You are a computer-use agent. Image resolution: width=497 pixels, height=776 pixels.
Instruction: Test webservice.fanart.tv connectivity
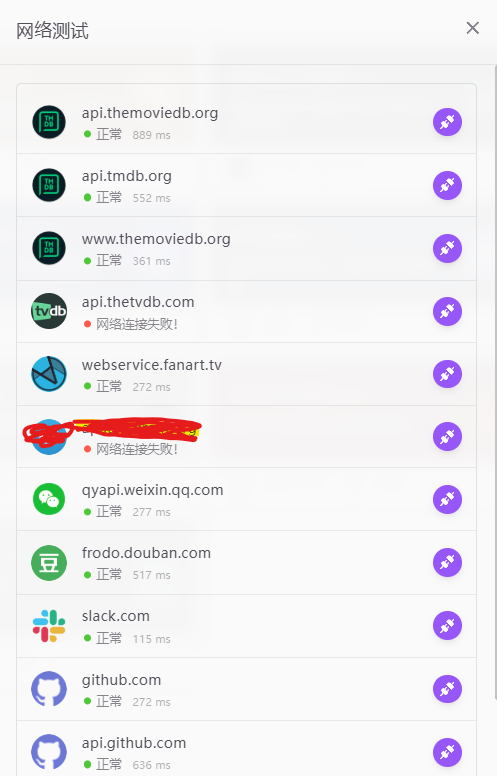click(x=447, y=374)
